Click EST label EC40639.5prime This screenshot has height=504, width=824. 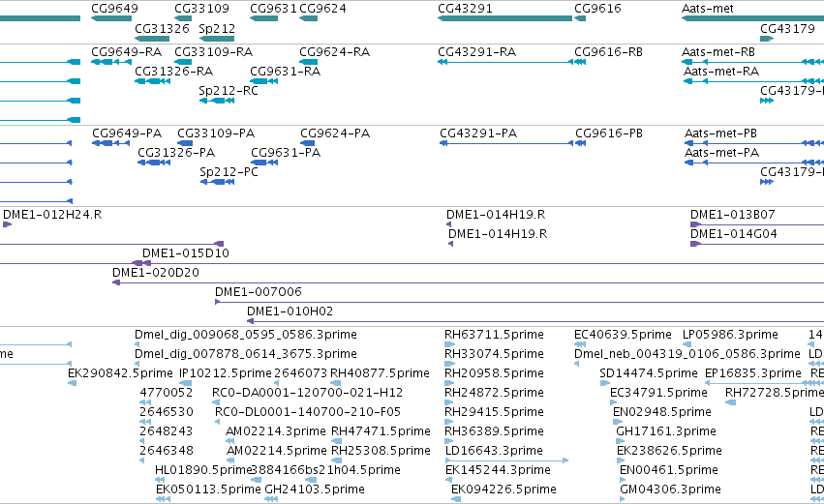[x=623, y=335]
